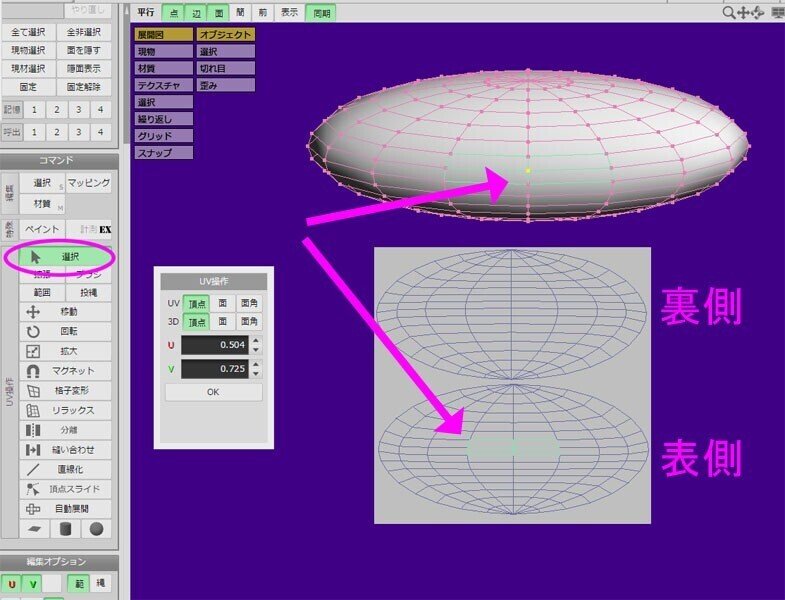This screenshot has height=600, width=785.
Task: Collapse the 編集オプション panel header
Action: point(59,562)
